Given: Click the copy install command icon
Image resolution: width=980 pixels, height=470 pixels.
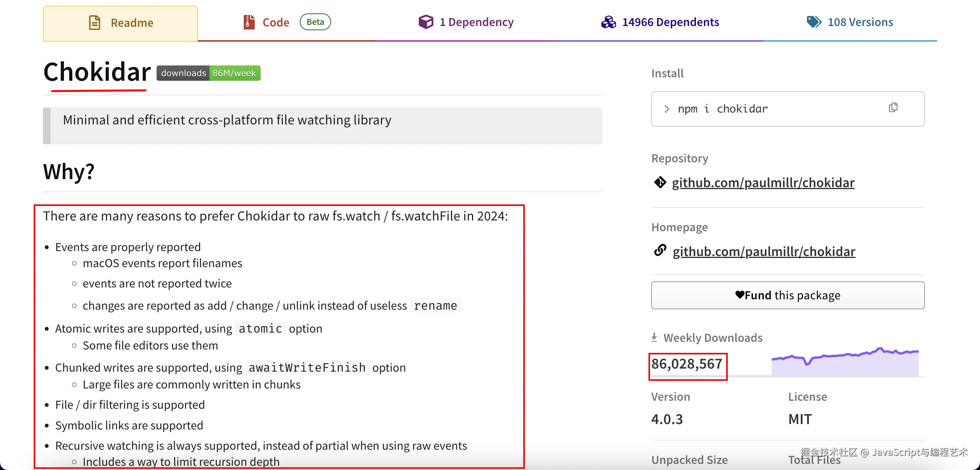Looking at the screenshot, I should pyautogui.click(x=893, y=108).
